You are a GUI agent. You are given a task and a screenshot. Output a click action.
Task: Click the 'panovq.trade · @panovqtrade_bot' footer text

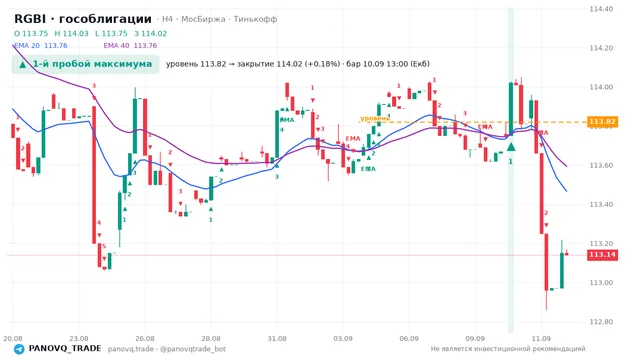point(167,349)
